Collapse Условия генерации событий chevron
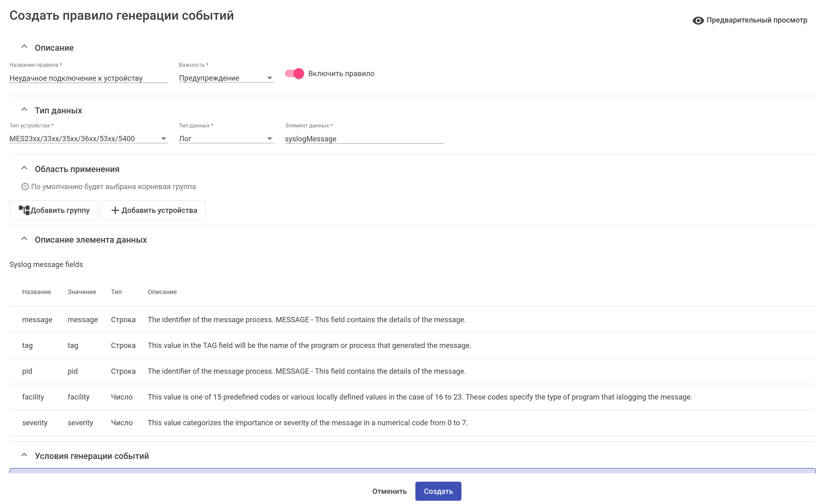 (x=24, y=455)
